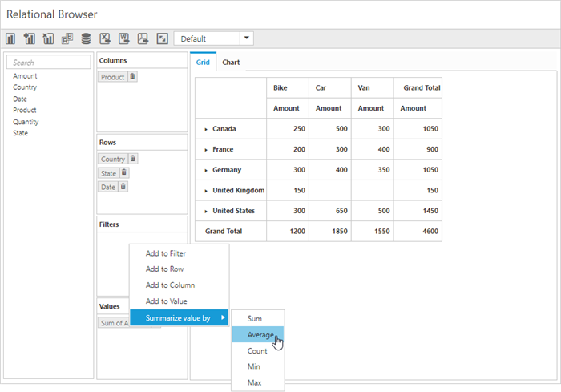Screen dimensions: 561x392
Task: Click the full screen toggle icon in toolbar
Action: point(162,38)
